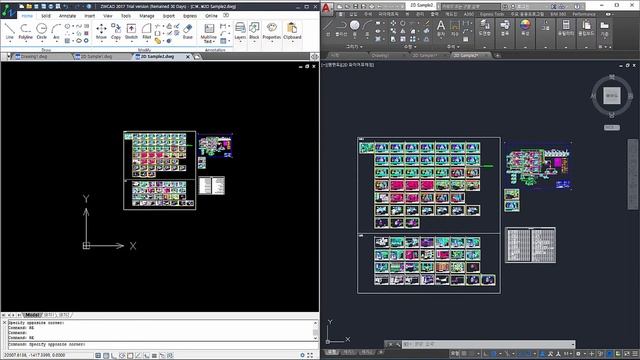640x360 pixels.
Task: Toggle ortho mode in ZWCAD status bar
Action: [114, 356]
